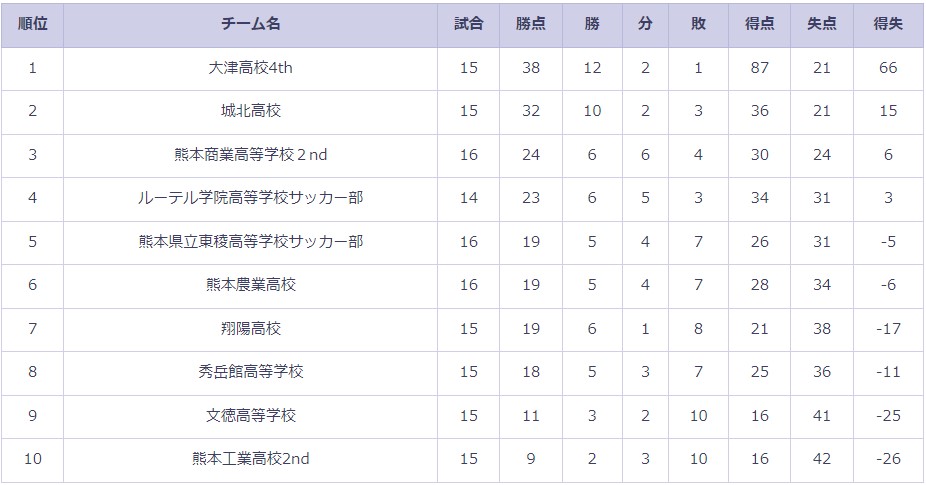Click the 得失 column header

888,24
